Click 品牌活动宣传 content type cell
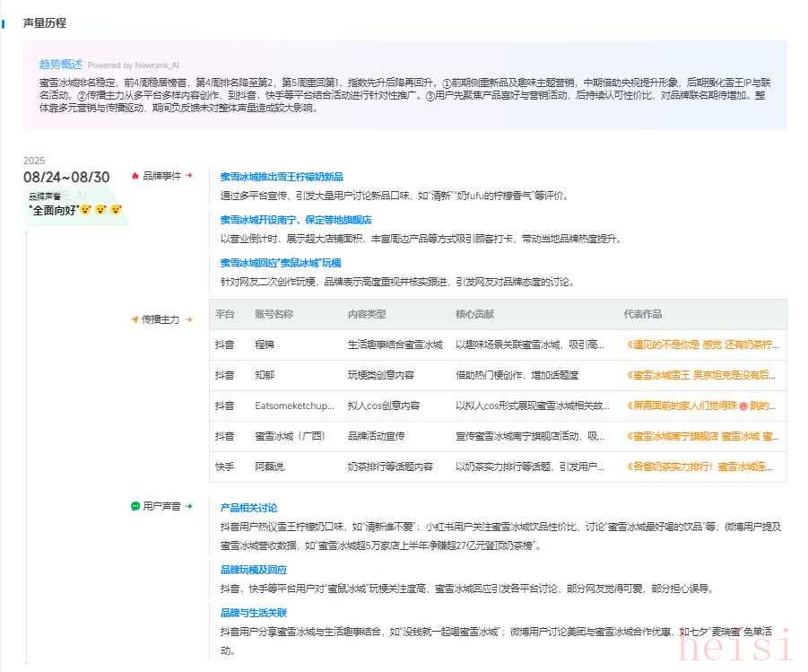The width and height of the screenshot is (808, 672). [376, 436]
